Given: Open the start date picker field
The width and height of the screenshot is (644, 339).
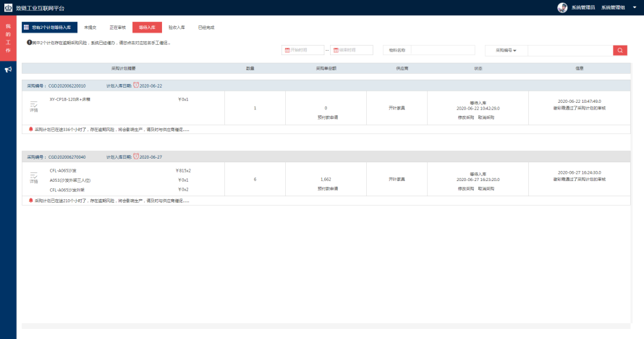Looking at the screenshot, I should pyautogui.click(x=302, y=50).
